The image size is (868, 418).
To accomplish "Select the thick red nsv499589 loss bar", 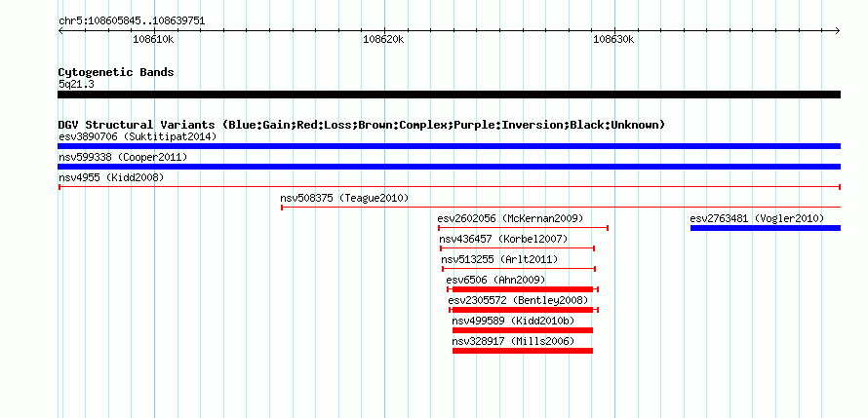I will pos(523,330).
